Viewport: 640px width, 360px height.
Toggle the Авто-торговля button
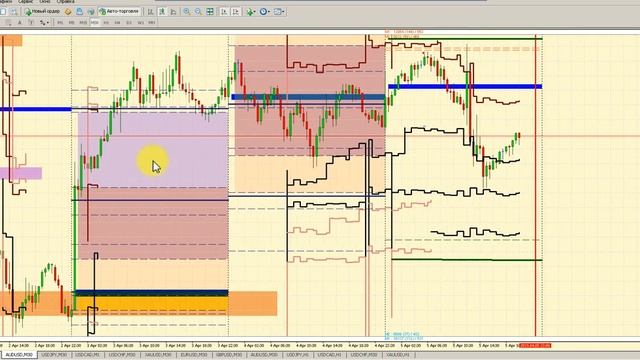[x=119, y=12]
